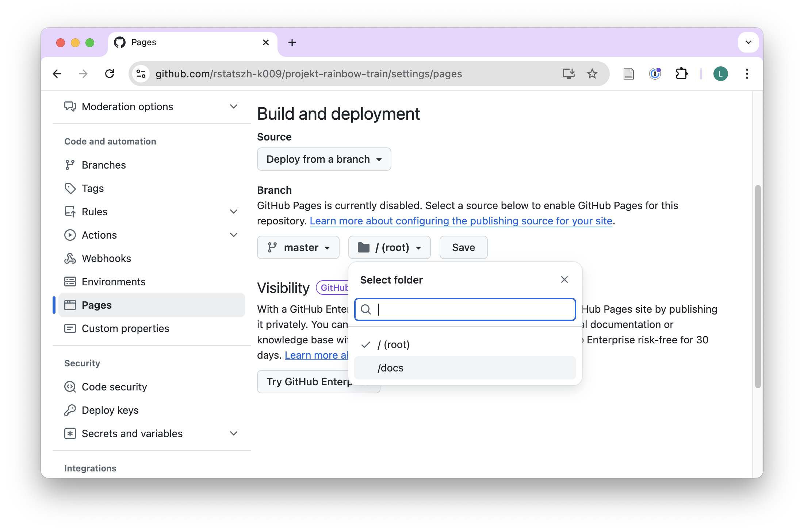Click the folder icon on root button
804x532 pixels.
[363, 247]
